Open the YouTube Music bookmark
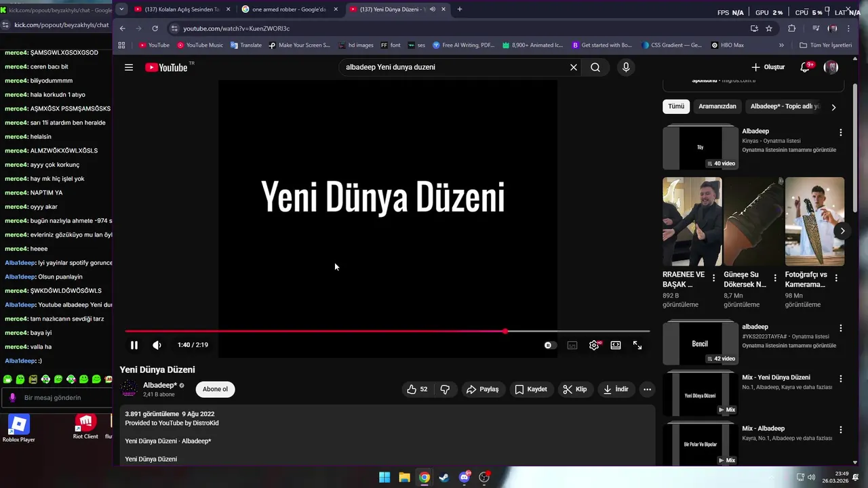Image resolution: width=868 pixels, height=488 pixels. [200, 45]
